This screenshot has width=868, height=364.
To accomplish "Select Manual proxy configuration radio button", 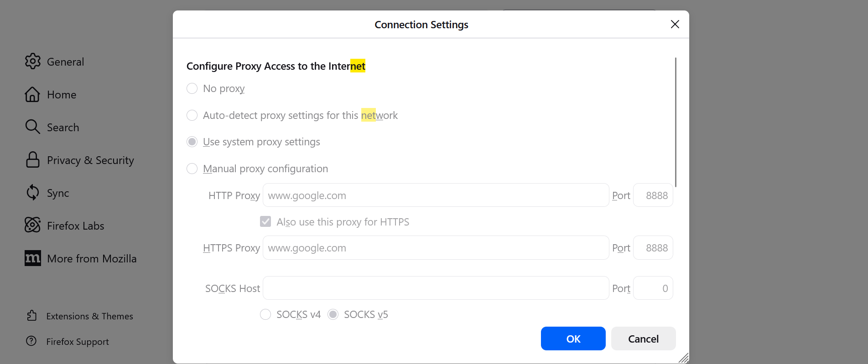I will click(192, 169).
